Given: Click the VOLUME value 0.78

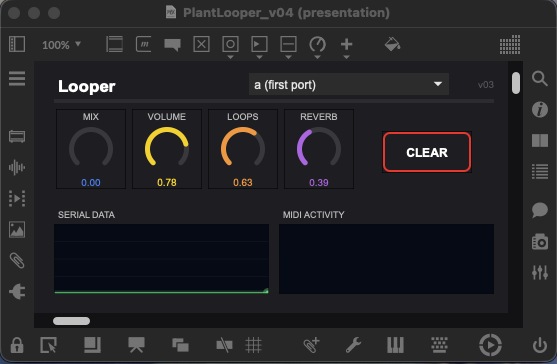Looking at the screenshot, I should click(167, 183).
